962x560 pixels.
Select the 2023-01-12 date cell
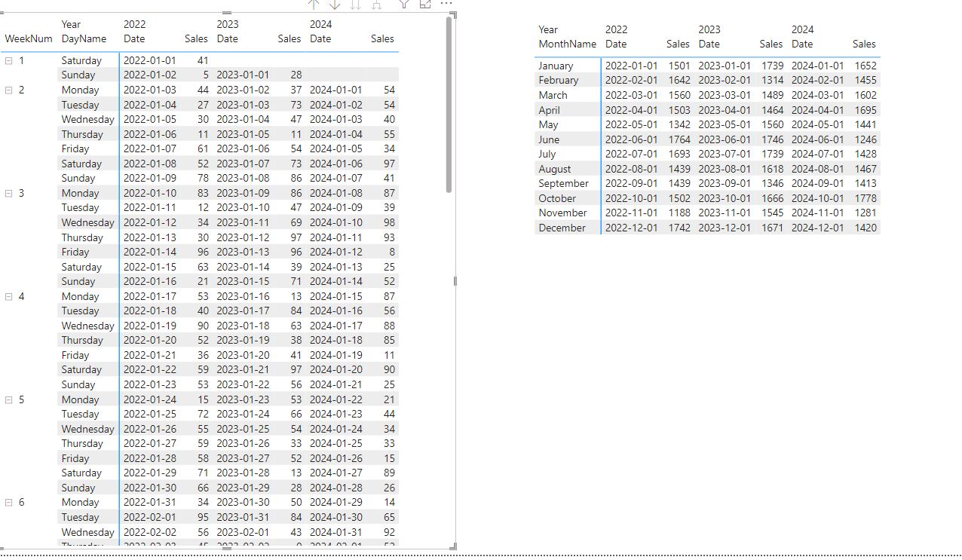point(243,237)
